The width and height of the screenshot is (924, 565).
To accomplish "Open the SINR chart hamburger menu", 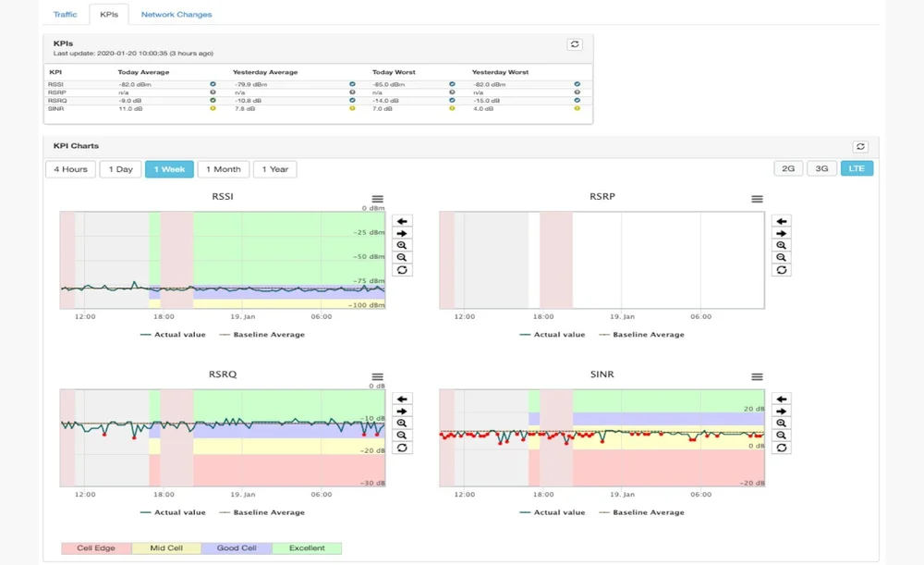I will tap(757, 376).
